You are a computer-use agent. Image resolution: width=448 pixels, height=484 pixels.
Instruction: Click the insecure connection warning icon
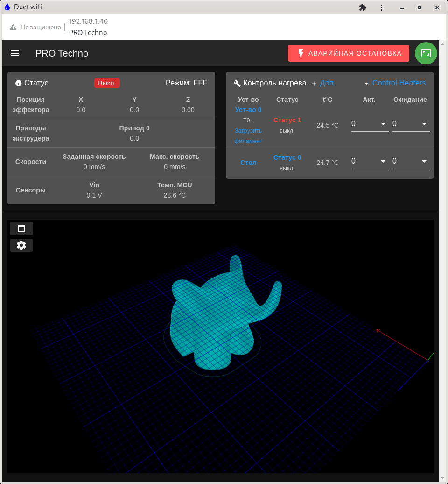click(x=13, y=28)
